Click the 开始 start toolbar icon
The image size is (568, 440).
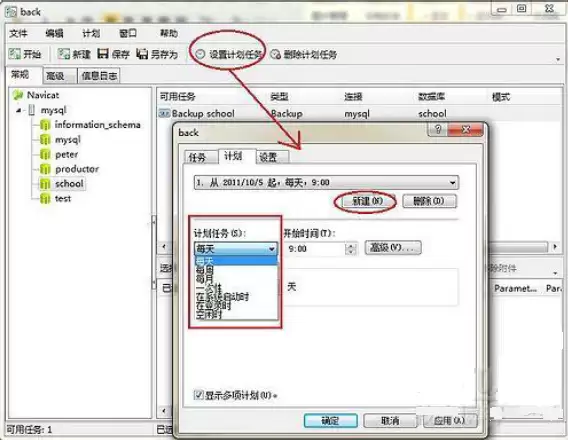coord(15,54)
